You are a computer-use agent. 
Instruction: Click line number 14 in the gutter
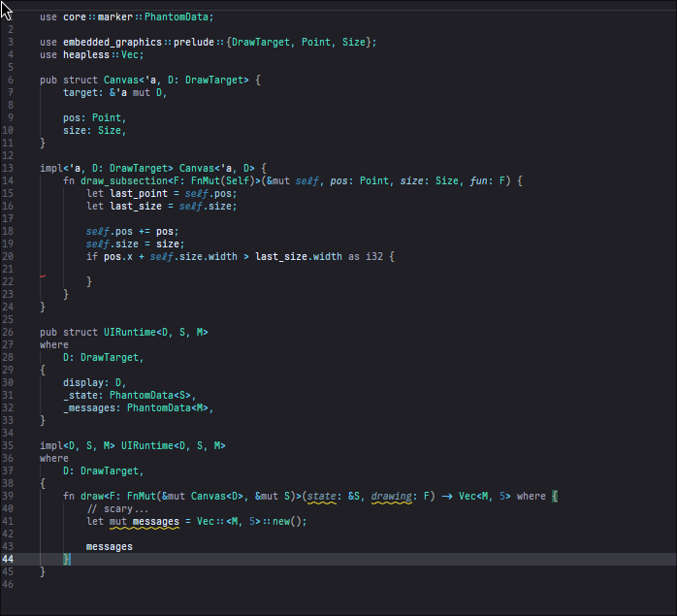pyautogui.click(x=8, y=180)
